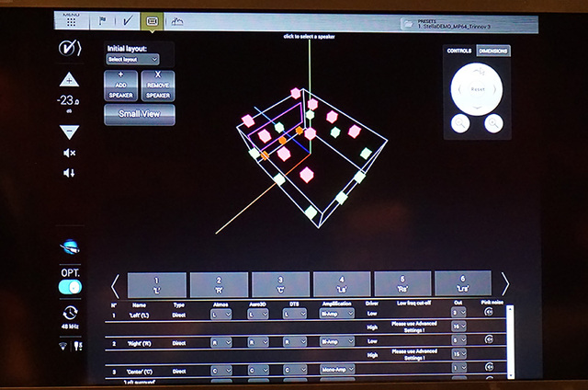Open Atmos dropdown for Center speaker
Image resolution: width=588 pixels, height=390 pixels.
221,371
